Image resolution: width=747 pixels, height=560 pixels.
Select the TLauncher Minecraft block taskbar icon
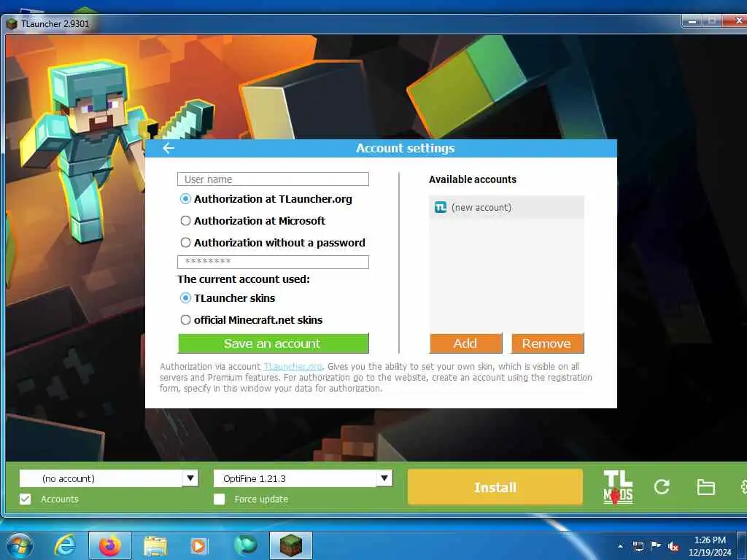[290, 545]
